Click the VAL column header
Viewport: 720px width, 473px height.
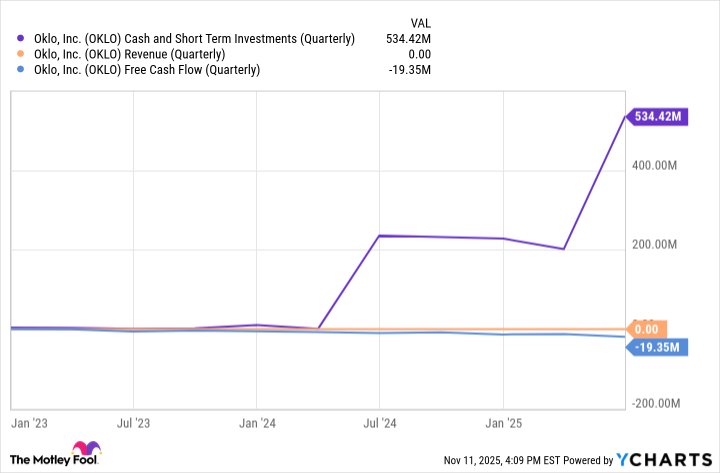(421, 23)
